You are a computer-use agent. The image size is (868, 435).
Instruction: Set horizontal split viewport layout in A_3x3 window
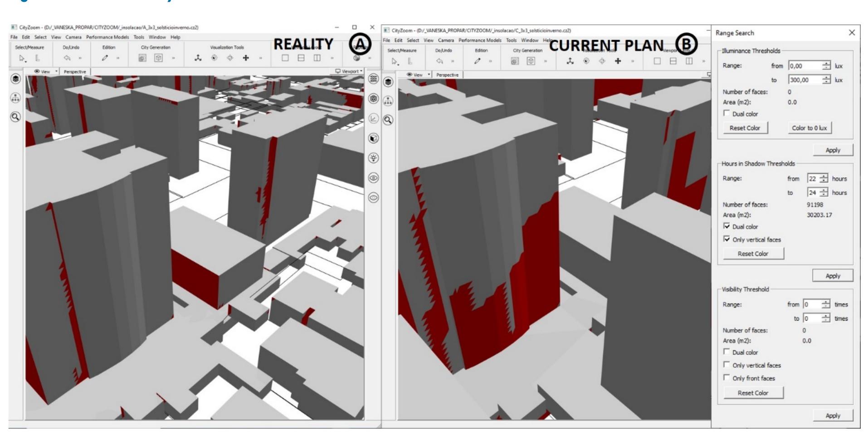(x=301, y=58)
